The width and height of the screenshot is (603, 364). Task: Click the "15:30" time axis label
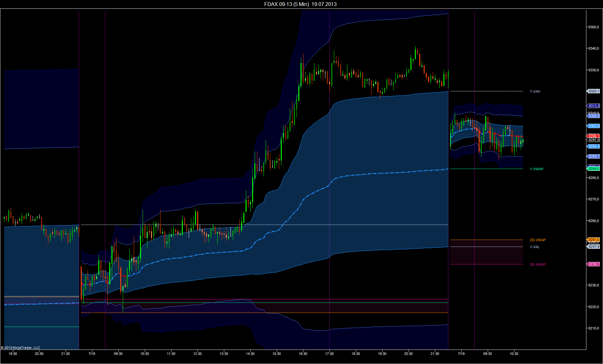pyautogui.click(x=276, y=354)
